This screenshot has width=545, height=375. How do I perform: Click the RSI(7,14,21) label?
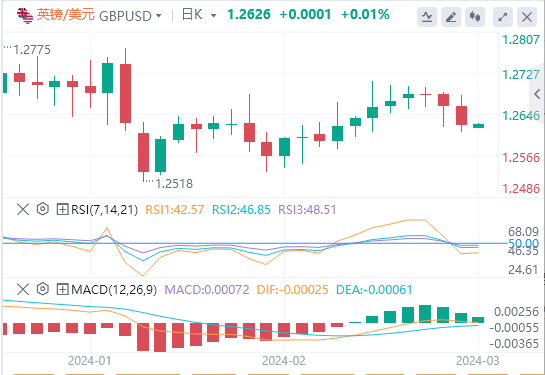click(105, 210)
